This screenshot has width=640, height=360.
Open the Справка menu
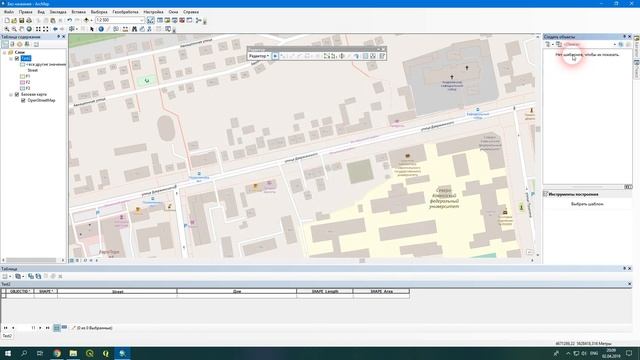191,12
